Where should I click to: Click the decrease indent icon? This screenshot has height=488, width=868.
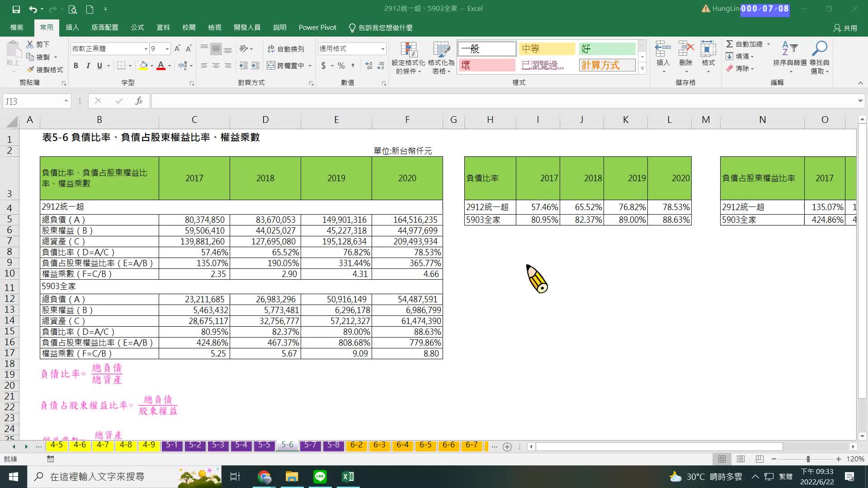(x=243, y=66)
